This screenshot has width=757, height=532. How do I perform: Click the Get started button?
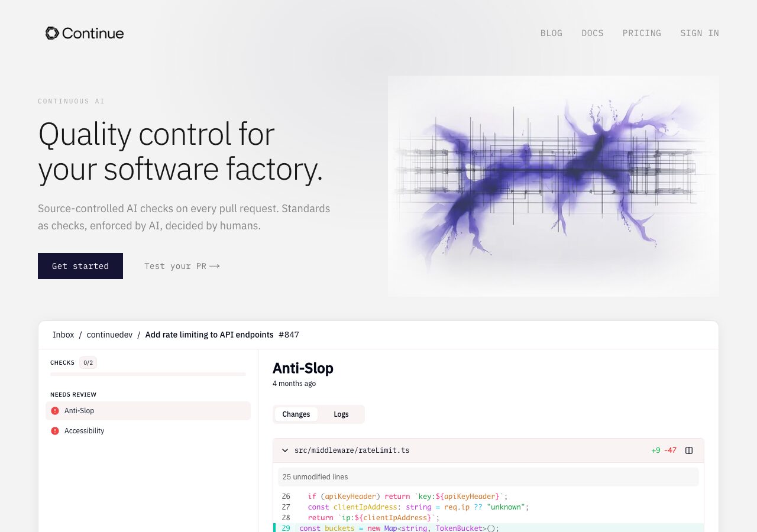(80, 266)
